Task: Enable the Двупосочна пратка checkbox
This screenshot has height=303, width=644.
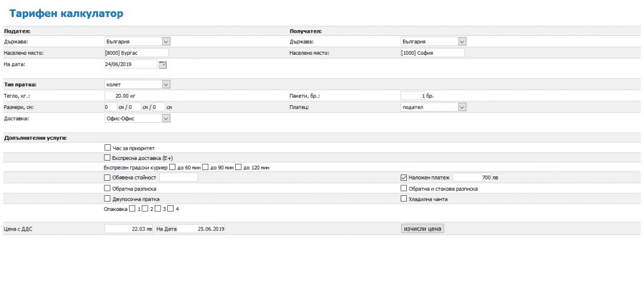Action: [x=107, y=199]
